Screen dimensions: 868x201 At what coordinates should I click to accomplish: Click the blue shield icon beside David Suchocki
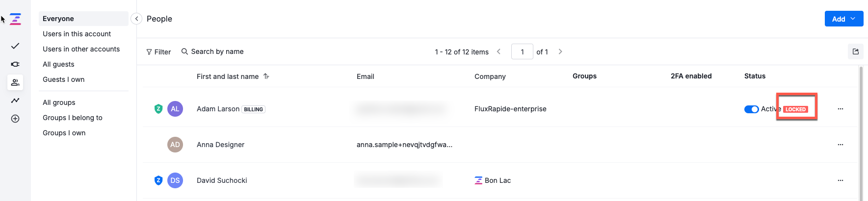(158, 180)
